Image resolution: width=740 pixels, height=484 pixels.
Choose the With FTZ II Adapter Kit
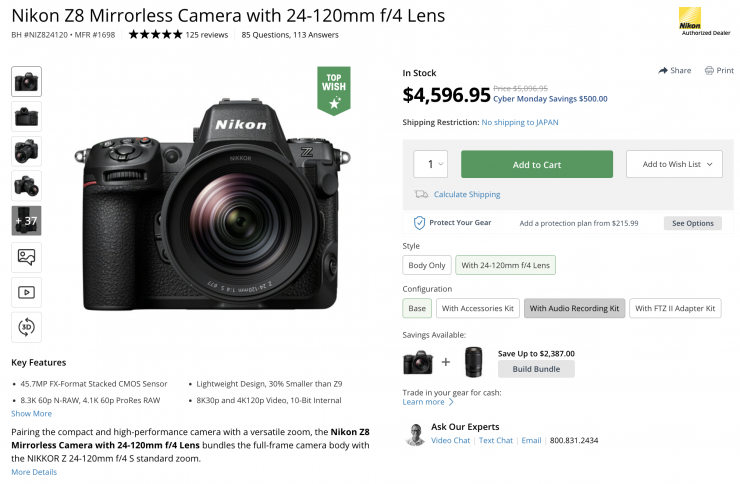(x=675, y=309)
